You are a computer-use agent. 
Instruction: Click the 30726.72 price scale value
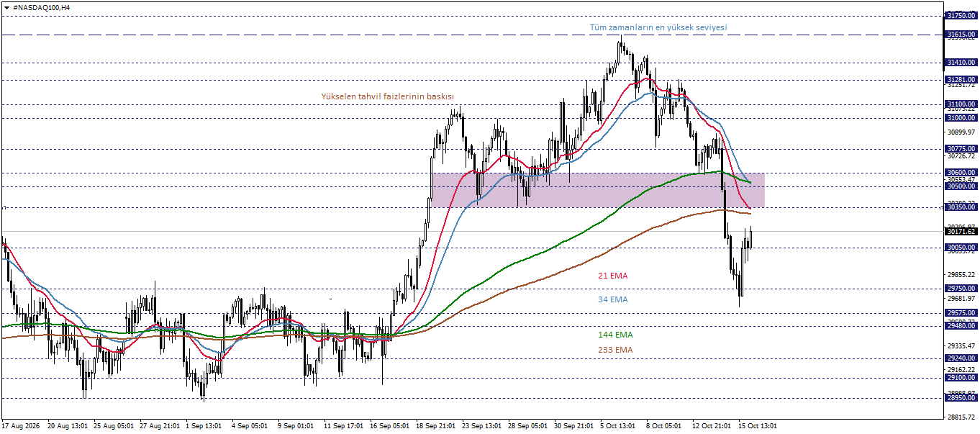(961, 156)
